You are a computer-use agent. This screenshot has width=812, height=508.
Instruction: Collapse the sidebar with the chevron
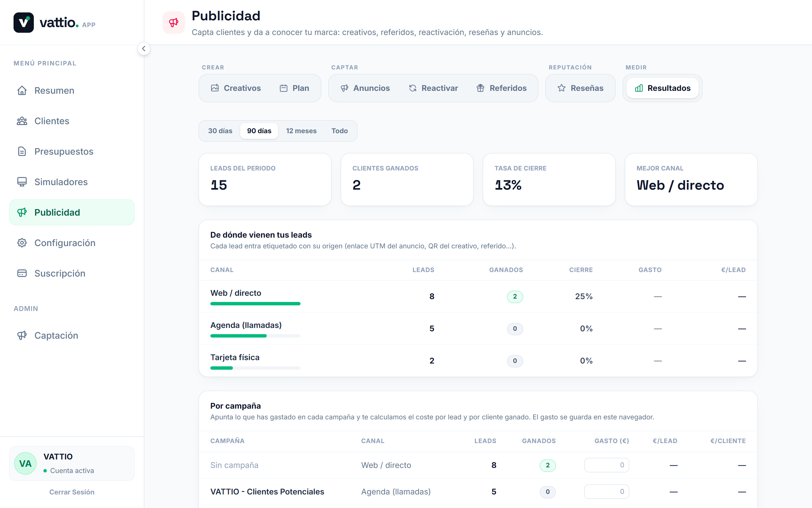tap(144, 49)
